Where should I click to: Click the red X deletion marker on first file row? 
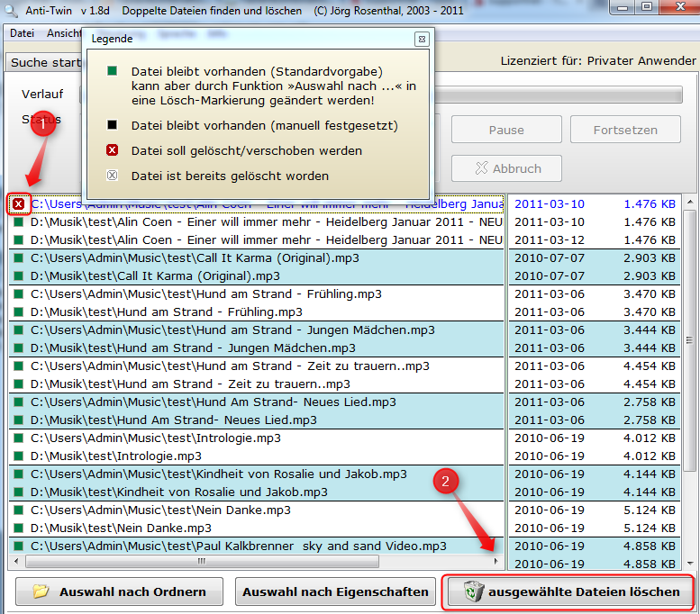19,204
